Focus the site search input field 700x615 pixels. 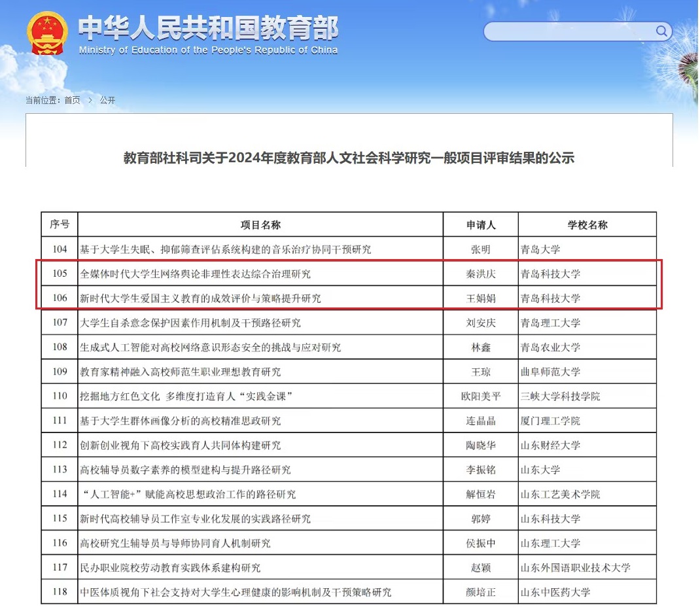[x=569, y=31]
